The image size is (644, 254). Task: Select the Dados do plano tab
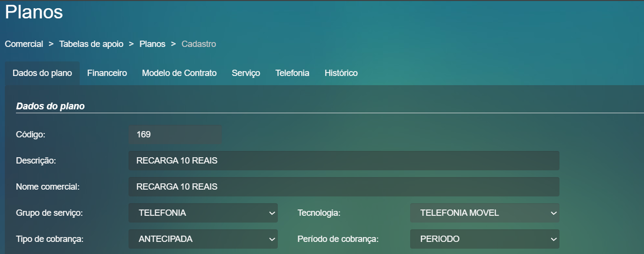click(42, 73)
